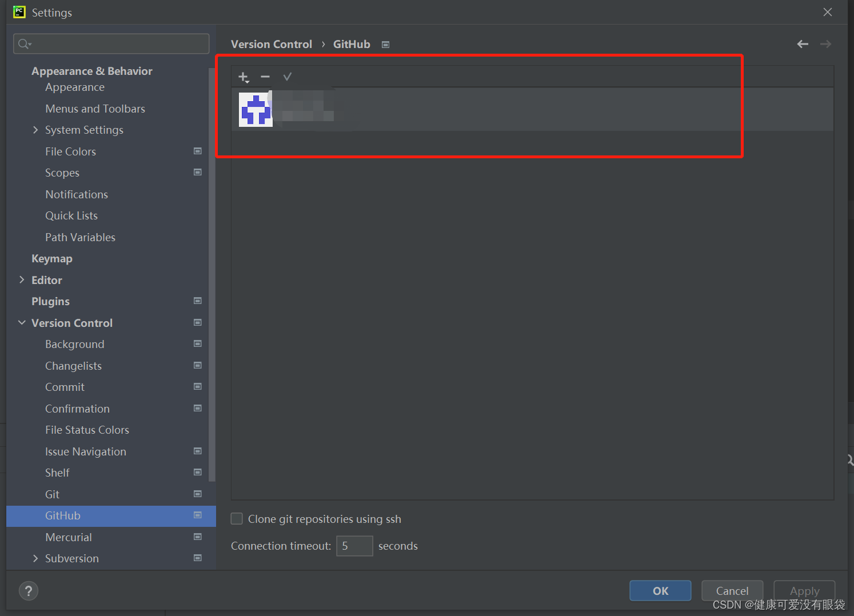Click the settings search input field

click(x=111, y=44)
